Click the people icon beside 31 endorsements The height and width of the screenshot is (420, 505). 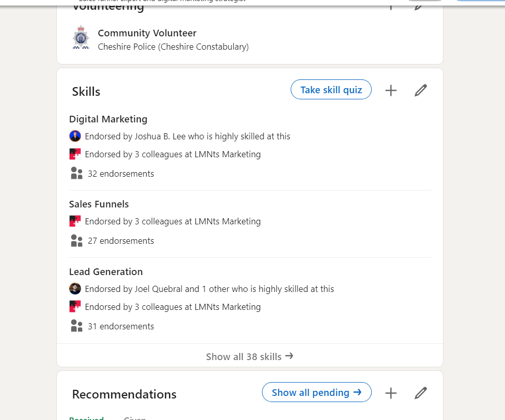pos(76,326)
